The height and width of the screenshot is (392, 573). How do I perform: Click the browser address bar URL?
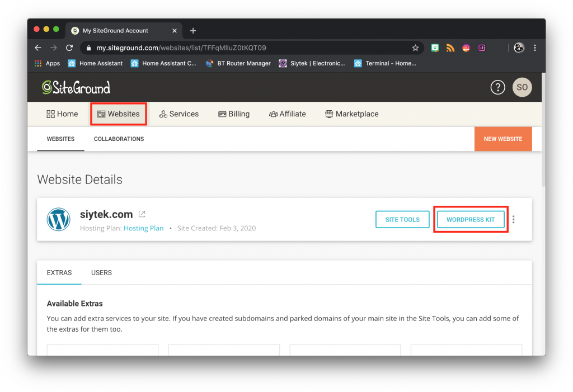tap(181, 48)
